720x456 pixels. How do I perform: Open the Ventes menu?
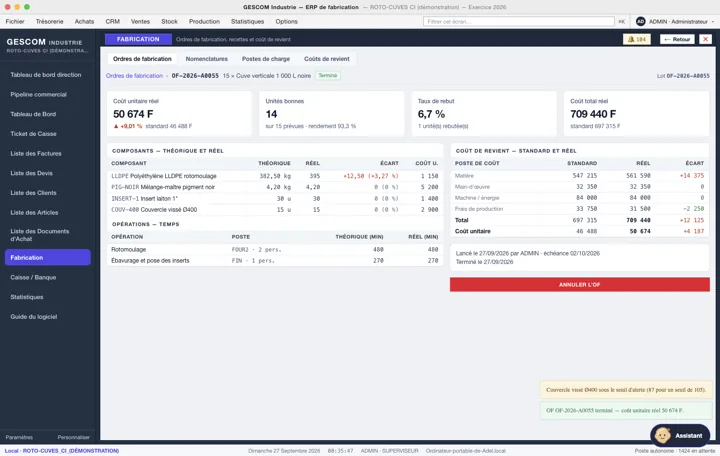[x=140, y=22]
